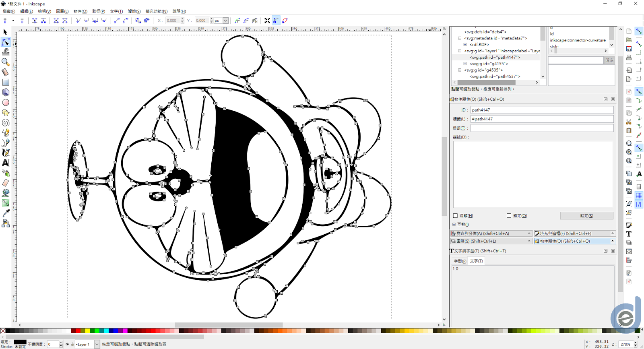Image resolution: width=644 pixels, height=349 pixels.
Task: Choose the Calligraphy tool
Action: click(x=6, y=153)
